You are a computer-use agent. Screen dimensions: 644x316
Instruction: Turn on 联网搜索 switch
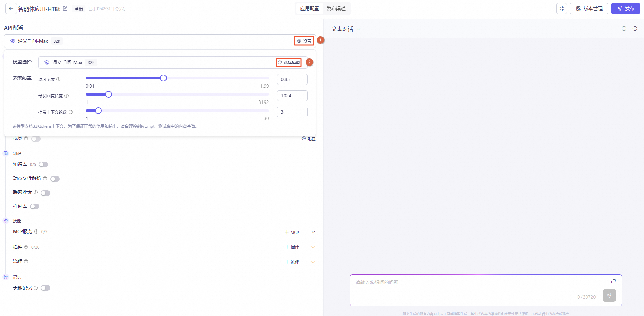coord(45,193)
